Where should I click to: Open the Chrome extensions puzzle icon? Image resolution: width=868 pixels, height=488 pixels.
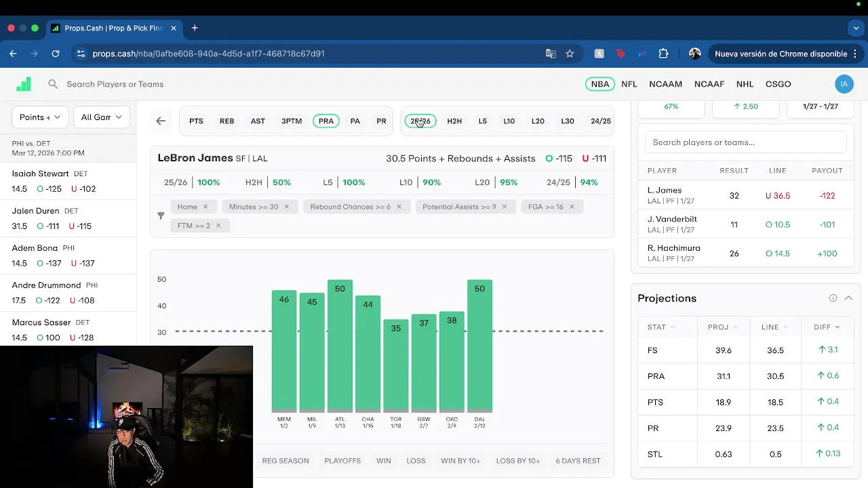pyautogui.click(x=663, y=54)
